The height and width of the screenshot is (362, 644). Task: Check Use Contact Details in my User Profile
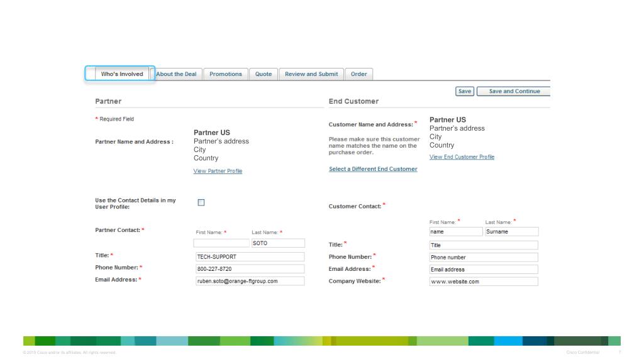tap(201, 202)
